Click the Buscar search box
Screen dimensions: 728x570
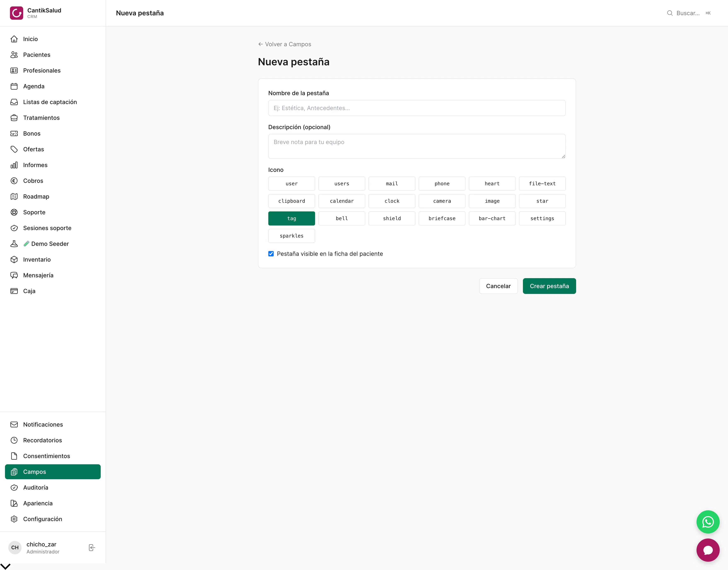[x=689, y=13]
